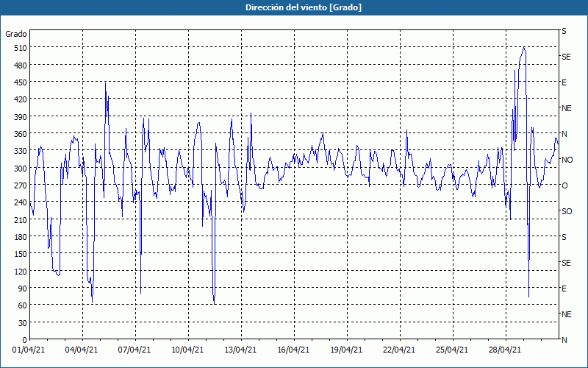Click the 07/04/21 date label
588x368 pixels.
coord(135,350)
